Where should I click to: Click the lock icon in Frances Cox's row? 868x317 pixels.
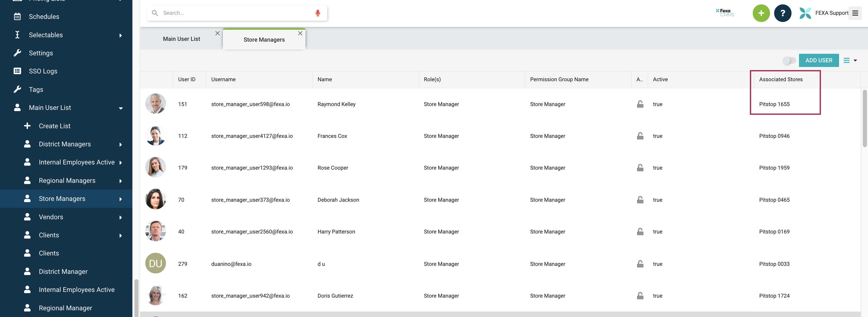click(x=640, y=135)
